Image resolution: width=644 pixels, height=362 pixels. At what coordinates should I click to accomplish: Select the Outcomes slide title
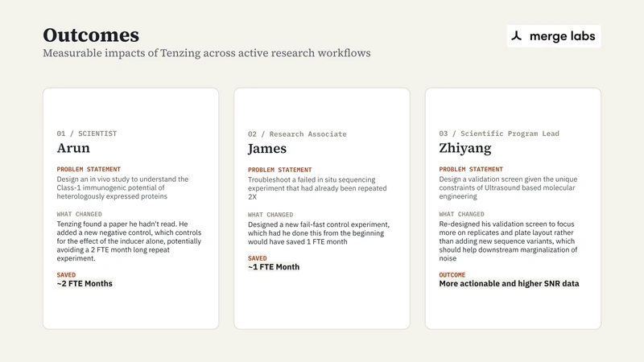(91, 35)
